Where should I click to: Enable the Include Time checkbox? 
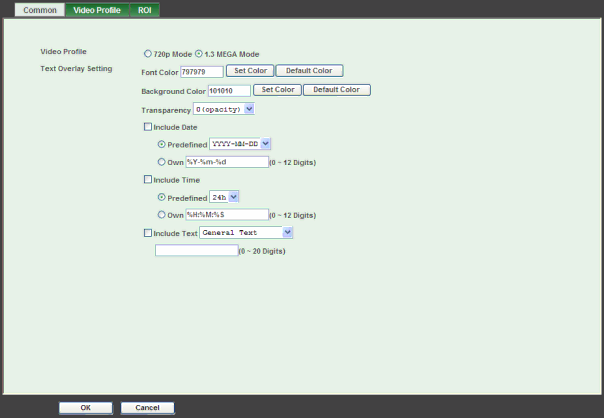(x=148, y=180)
